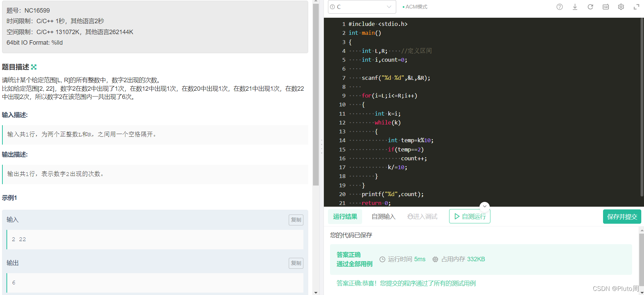The height and width of the screenshot is (295, 644).
Task: Click the download code icon
Action: [x=575, y=7]
